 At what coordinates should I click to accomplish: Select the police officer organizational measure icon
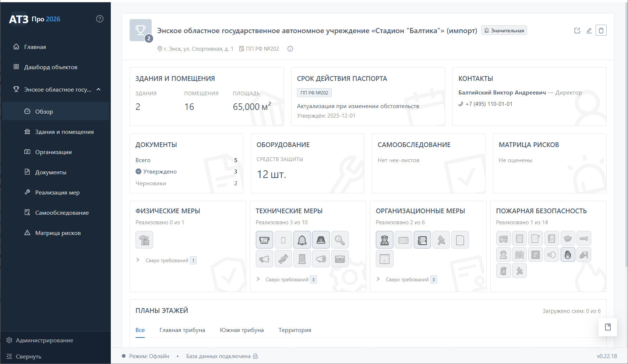[x=385, y=240]
